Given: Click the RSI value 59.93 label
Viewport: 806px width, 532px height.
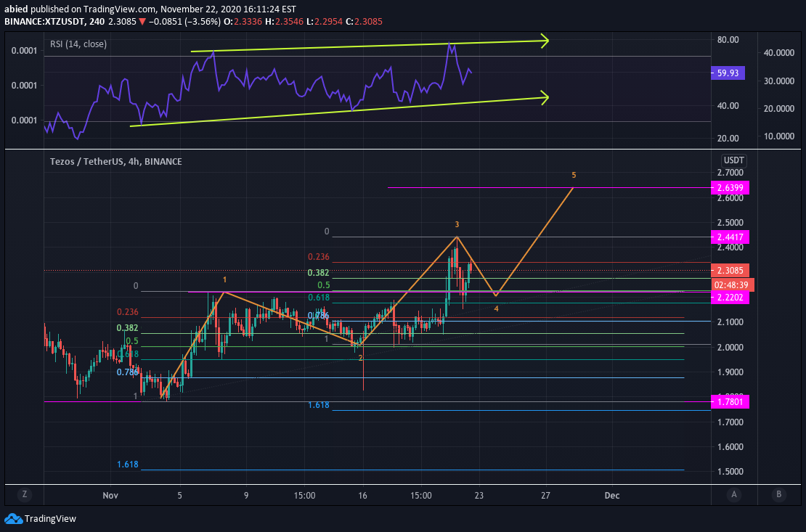Looking at the screenshot, I should [728, 73].
